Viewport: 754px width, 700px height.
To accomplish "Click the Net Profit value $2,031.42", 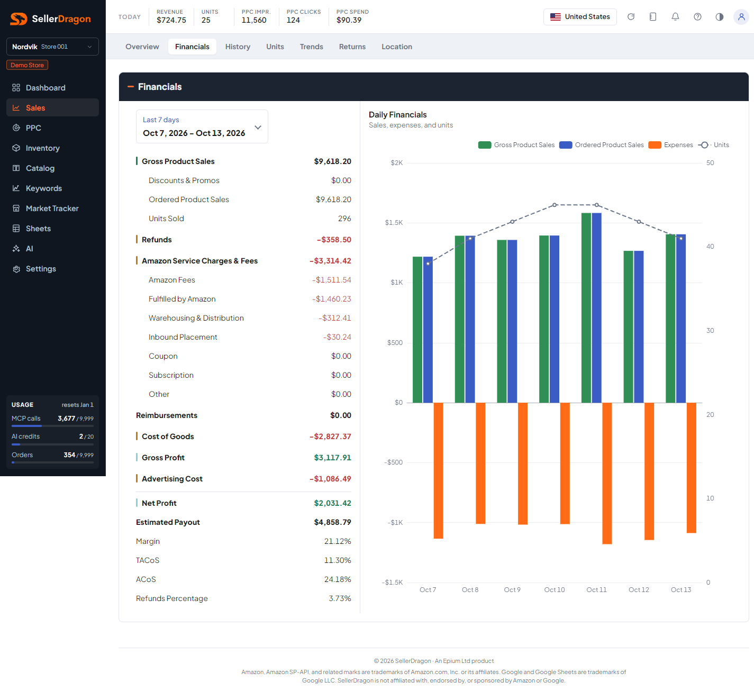I will pyautogui.click(x=332, y=503).
